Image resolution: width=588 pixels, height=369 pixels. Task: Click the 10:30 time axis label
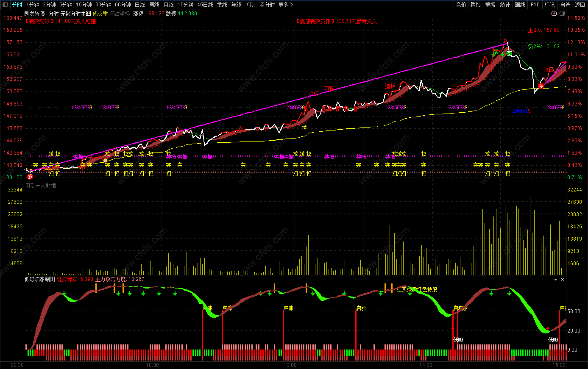click(152, 365)
